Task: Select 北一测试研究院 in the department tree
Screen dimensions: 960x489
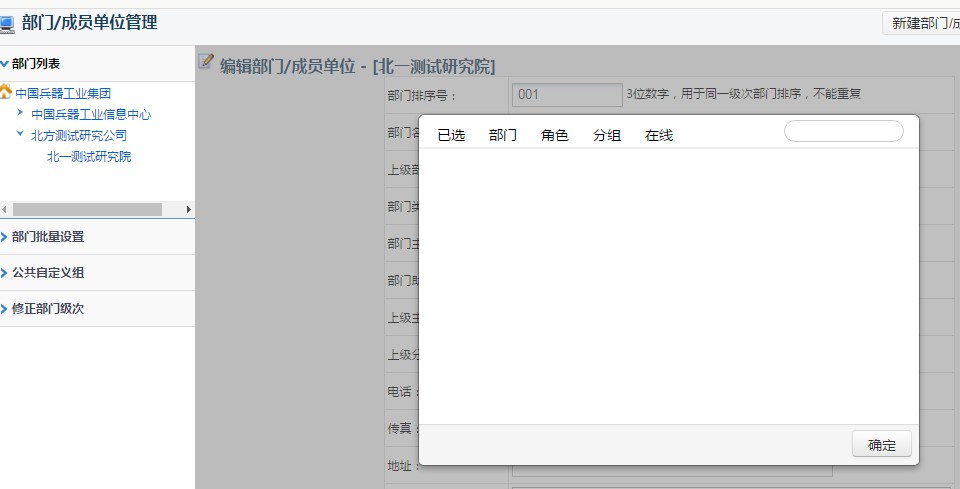Action: tap(89, 157)
